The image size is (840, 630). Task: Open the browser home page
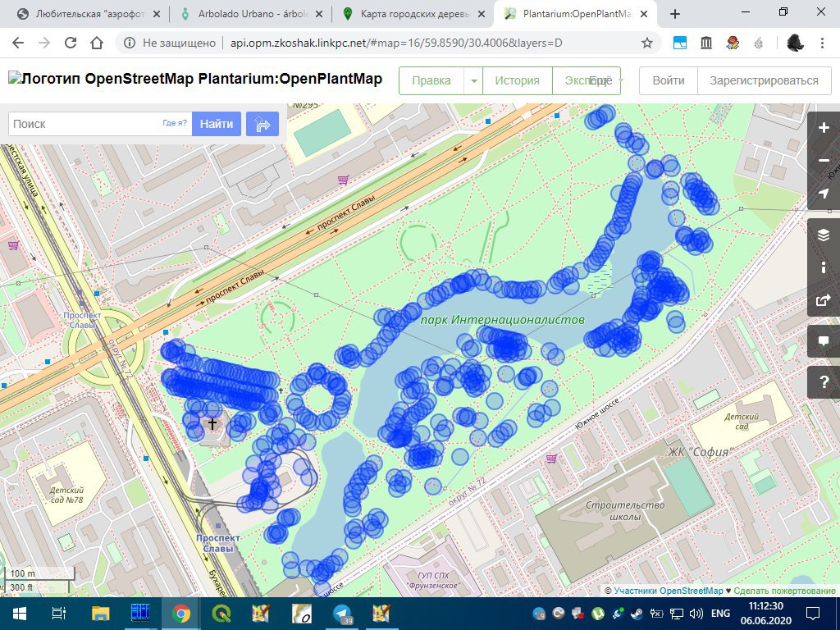tap(97, 43)
